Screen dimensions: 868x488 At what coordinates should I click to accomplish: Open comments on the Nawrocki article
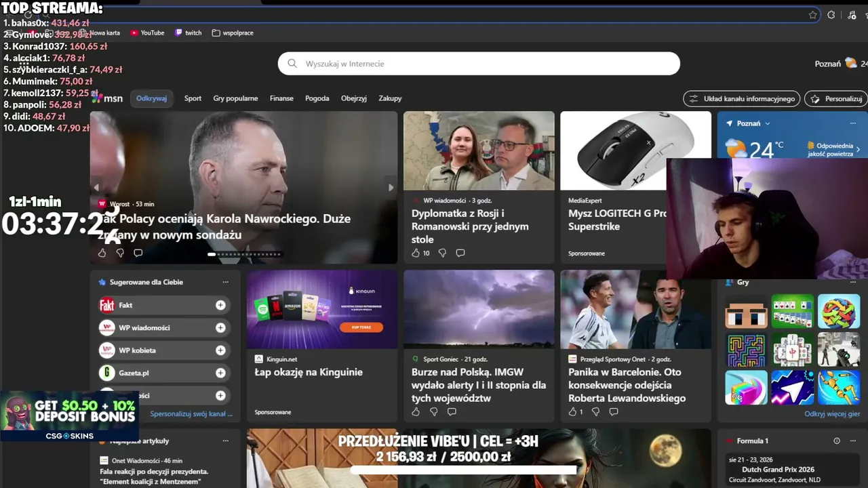138,253
